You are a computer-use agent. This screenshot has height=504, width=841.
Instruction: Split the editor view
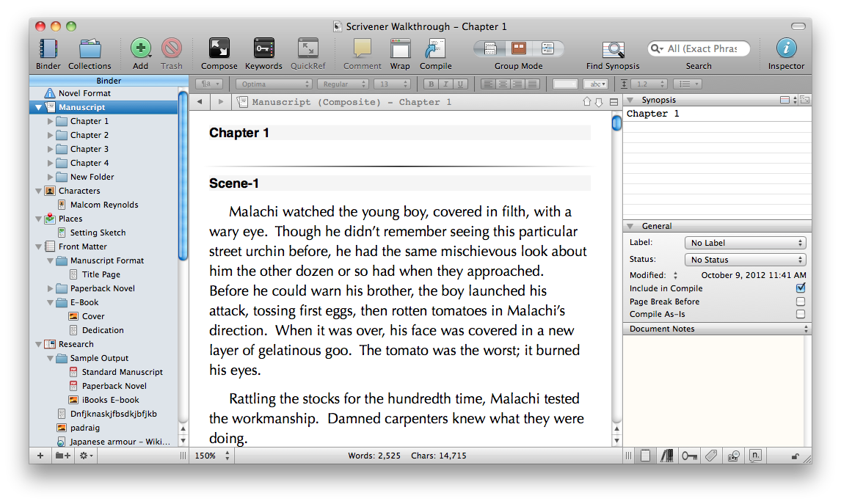614,102
